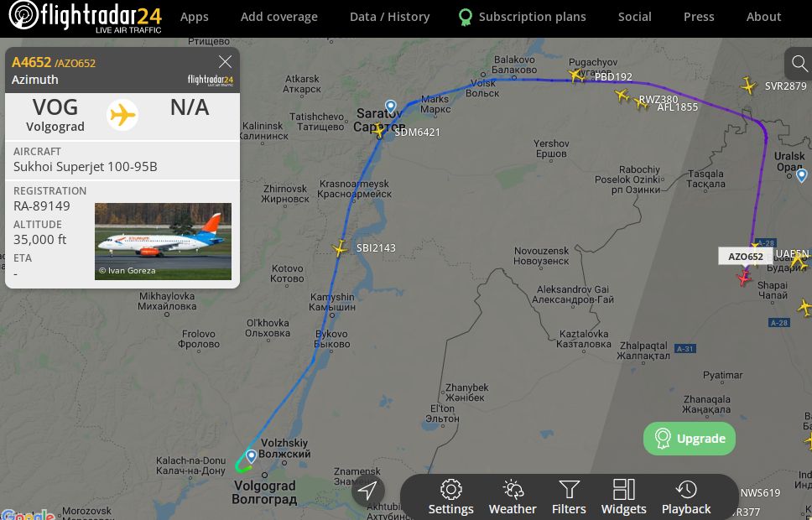The image size is (812, 520).
Task: Click the green Upgrade button
Action: click(x=690, y=439)
